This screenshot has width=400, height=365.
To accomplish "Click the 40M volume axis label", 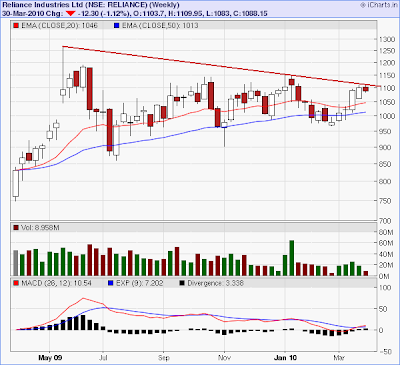I will tap(386, 254).
